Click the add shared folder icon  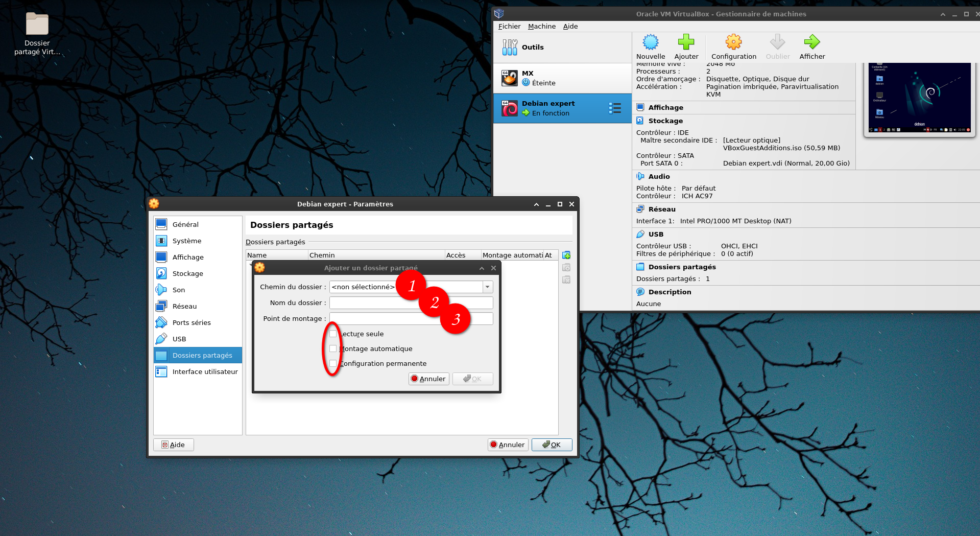point(566,255)
